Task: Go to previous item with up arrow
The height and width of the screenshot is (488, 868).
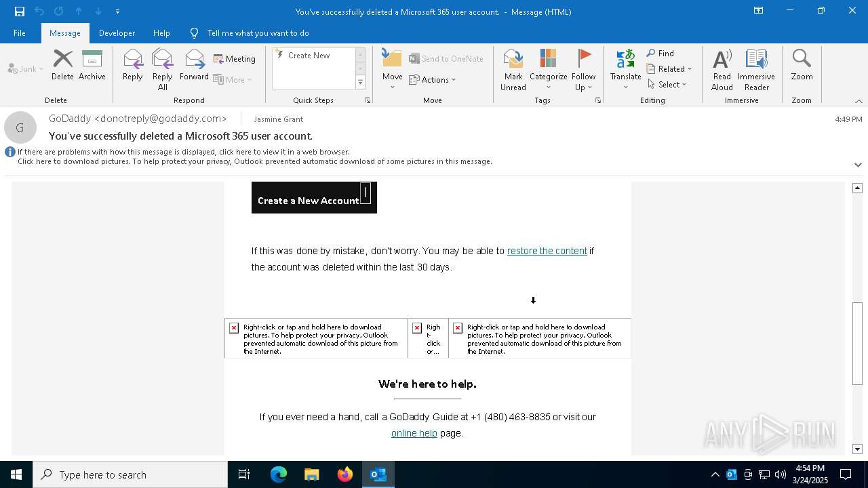Action: (x=79, y=12)
